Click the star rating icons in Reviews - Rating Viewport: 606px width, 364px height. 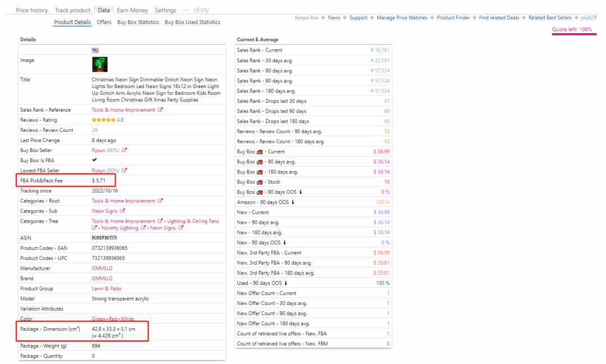click(x=104, y=120)
